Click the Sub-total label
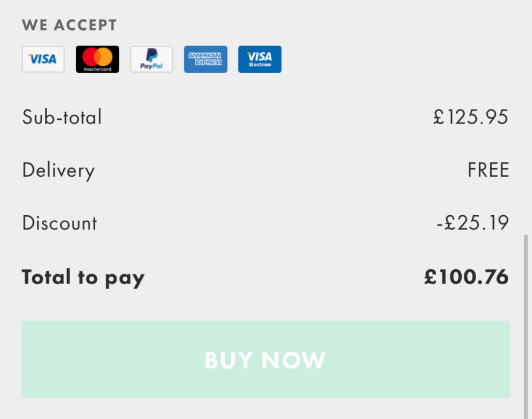532x419 pixels. click(62, 117)
